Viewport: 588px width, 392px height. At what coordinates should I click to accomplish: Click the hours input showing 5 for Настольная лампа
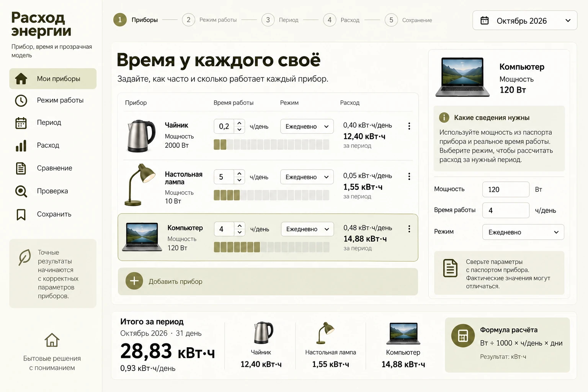click(x=224, y=177)
